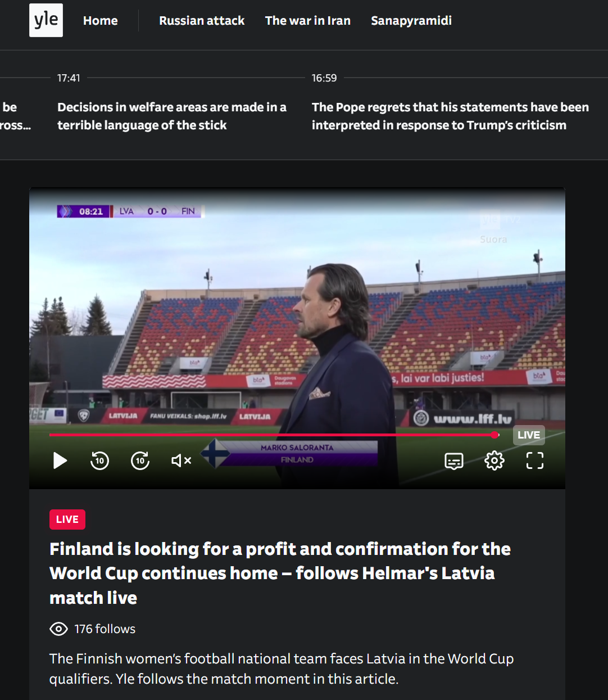This screenshot has height=700, width=608.
Task: Skip forward 10 seconds in video
Action: [140, 460]
